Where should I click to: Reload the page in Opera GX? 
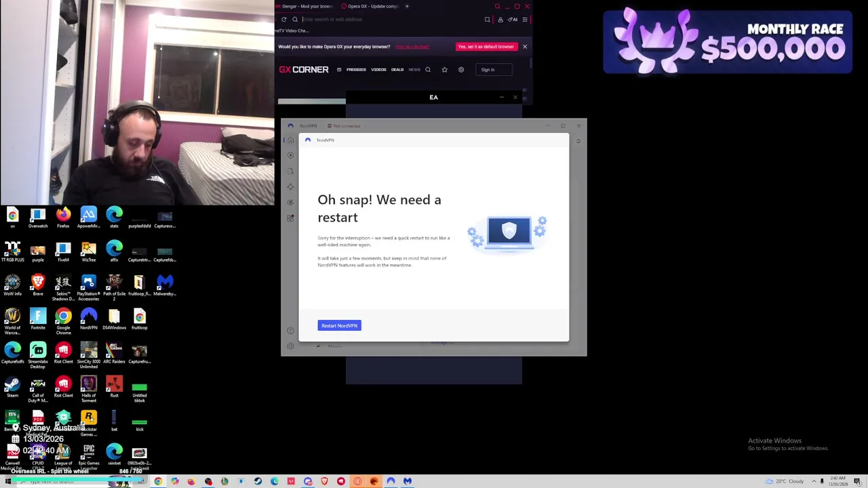(284, 20)
